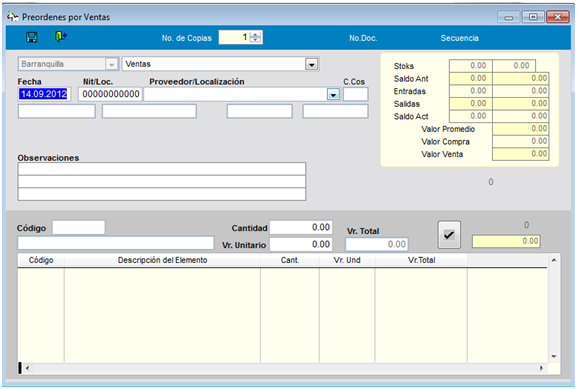Click the Cant. column header
The width and height of the screenshot is (577, 389).
pyautogui.click(x=290, y=260)
